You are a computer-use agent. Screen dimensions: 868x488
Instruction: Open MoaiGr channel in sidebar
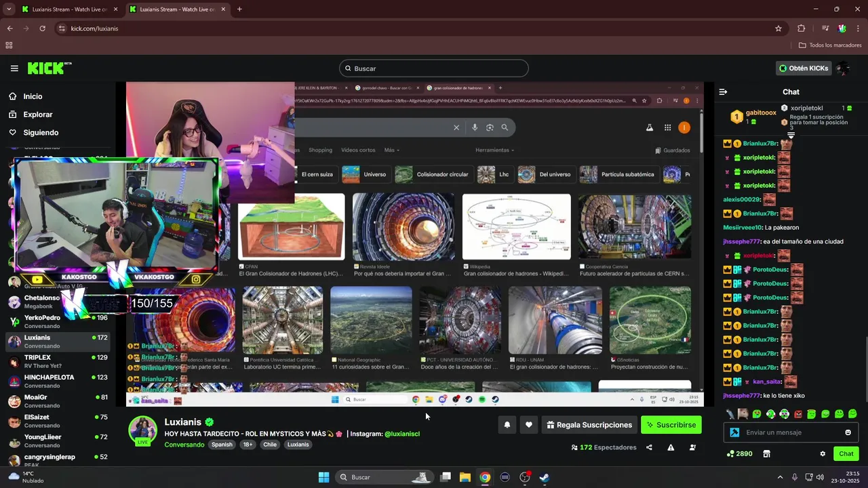(x=58, y=401)
